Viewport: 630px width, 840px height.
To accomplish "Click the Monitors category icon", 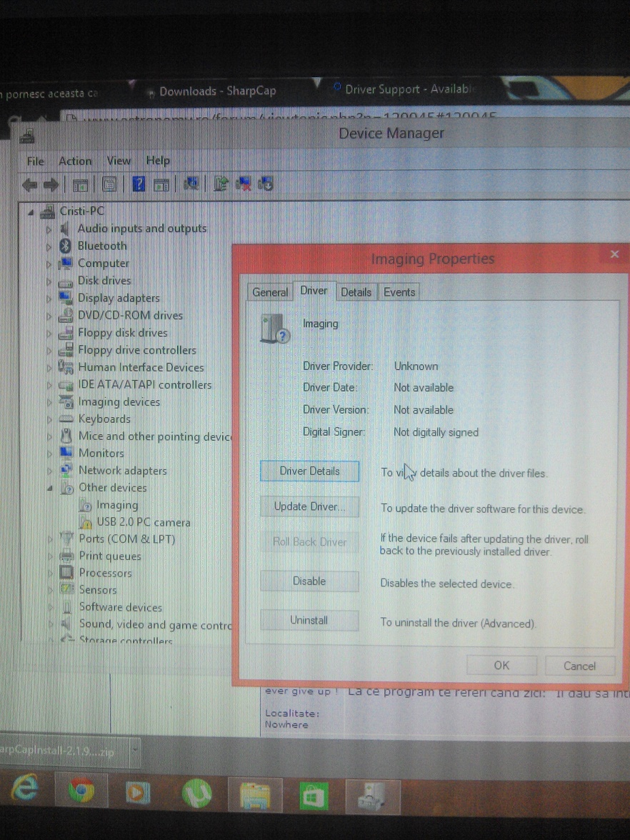I will click(x=66, y=453).
